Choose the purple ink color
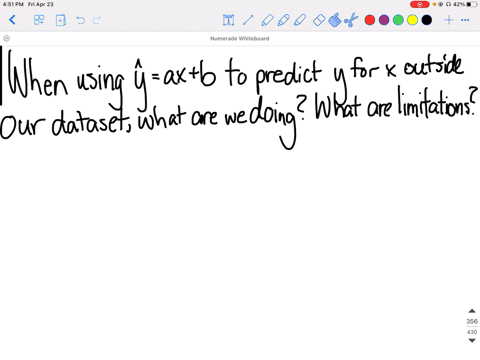This screenshot has height=360, width=480. tap(384, 20)
